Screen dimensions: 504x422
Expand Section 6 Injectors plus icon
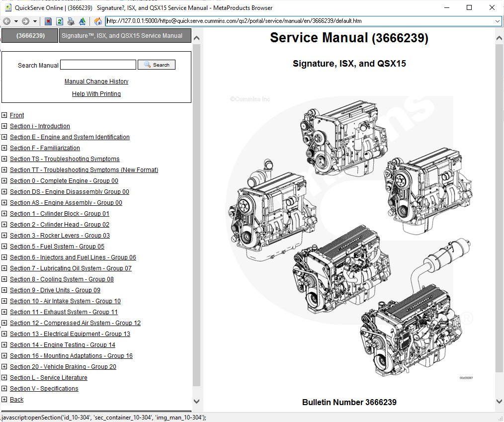click(x=4, y=257)
